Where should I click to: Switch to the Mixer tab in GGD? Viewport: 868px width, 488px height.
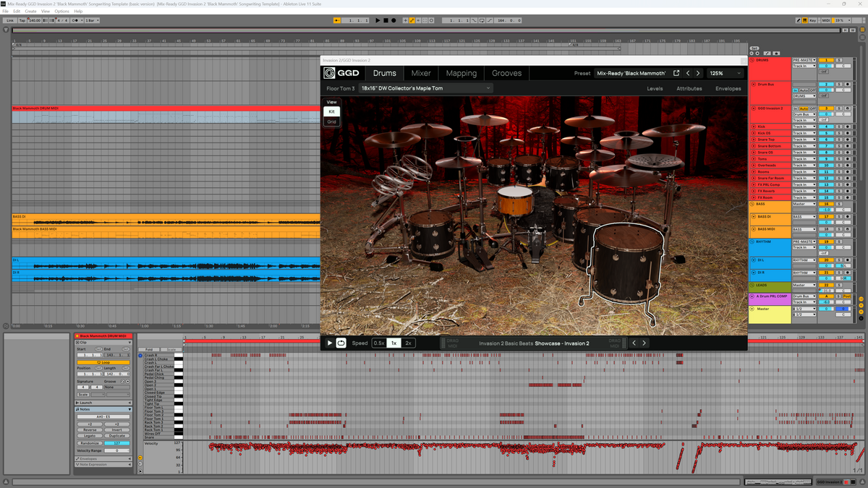tap(421, 73)
